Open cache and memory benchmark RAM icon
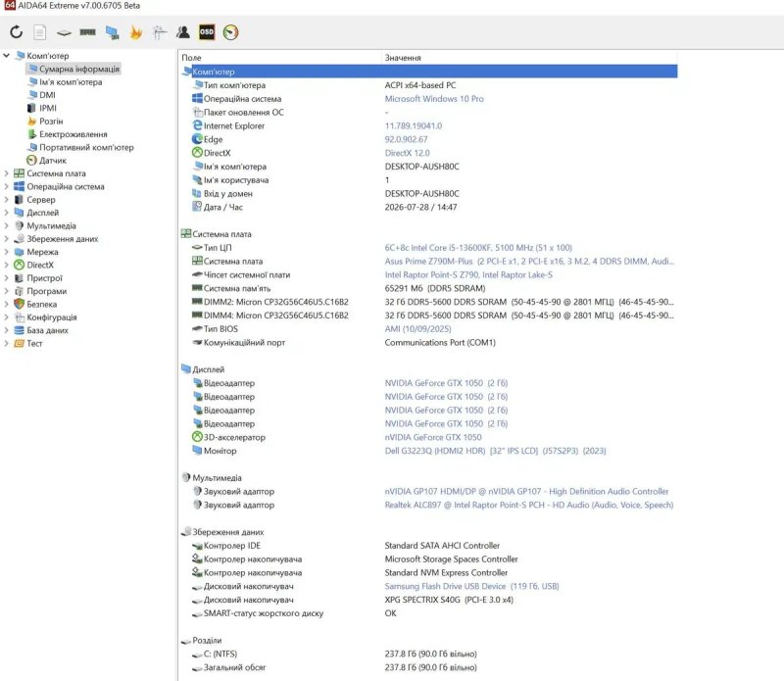Image resolution: width=784 pixels, height=681 pixels. coord(87,32)
